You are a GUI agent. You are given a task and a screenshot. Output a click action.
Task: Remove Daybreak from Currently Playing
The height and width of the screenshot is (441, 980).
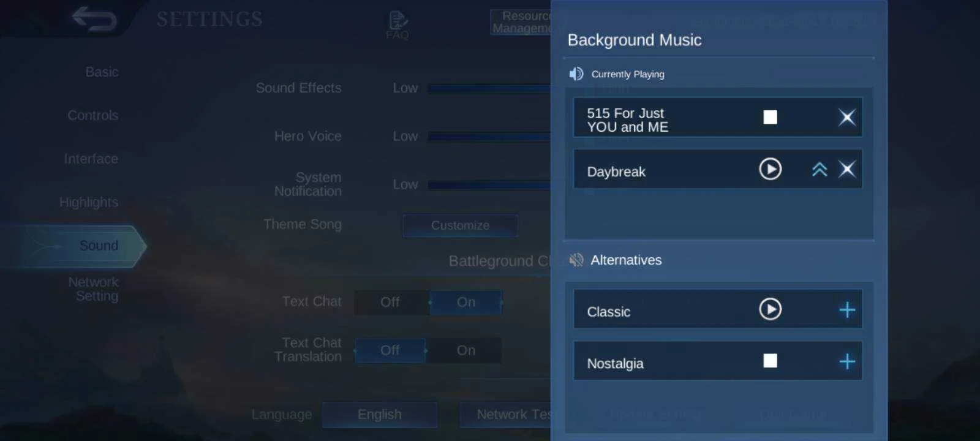847,169
